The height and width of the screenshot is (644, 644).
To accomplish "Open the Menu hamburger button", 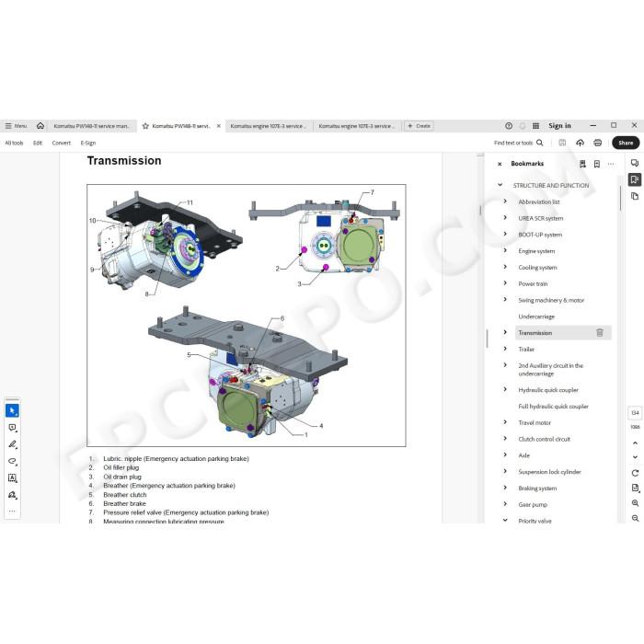I will click(x=16, y=126).
